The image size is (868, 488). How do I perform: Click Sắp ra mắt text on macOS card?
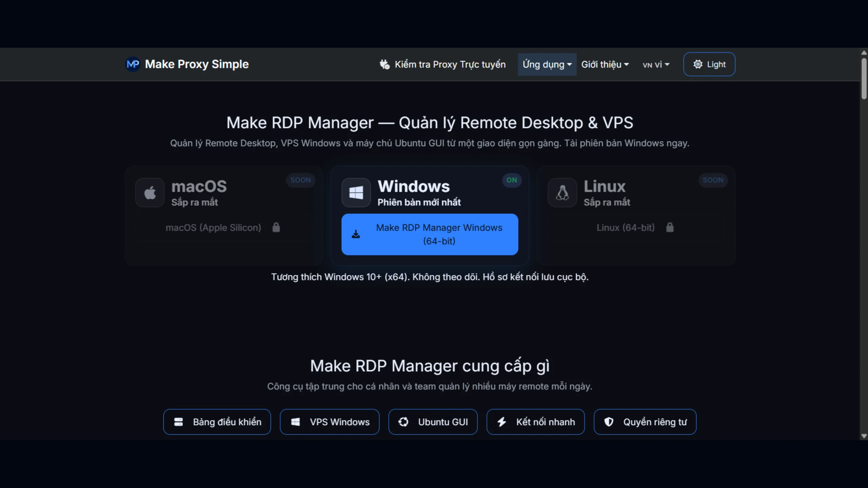[195, 202]
